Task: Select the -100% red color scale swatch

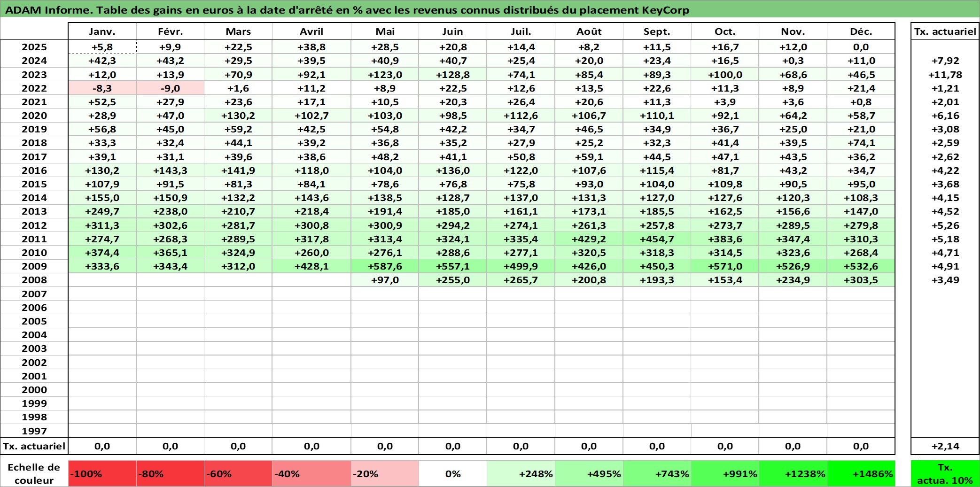Action: [x=102, y=473]
